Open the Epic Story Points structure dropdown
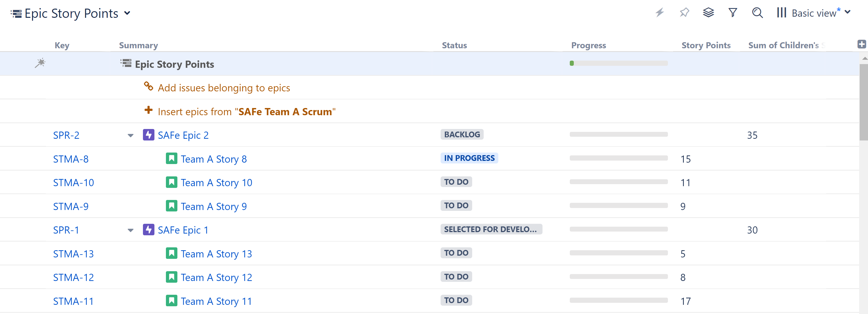868x314 pixels. (x=127, y=13)
